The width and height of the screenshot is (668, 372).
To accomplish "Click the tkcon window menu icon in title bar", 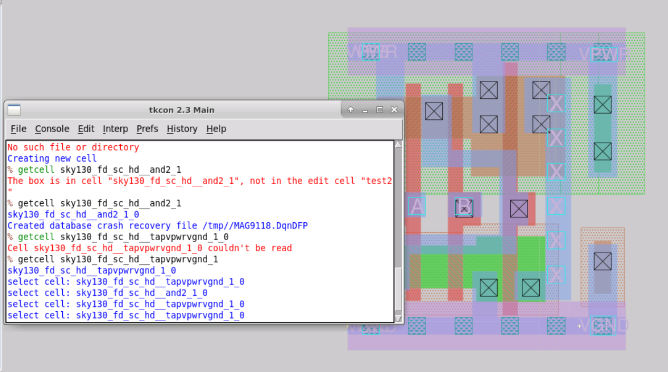I will pos(14,110).
